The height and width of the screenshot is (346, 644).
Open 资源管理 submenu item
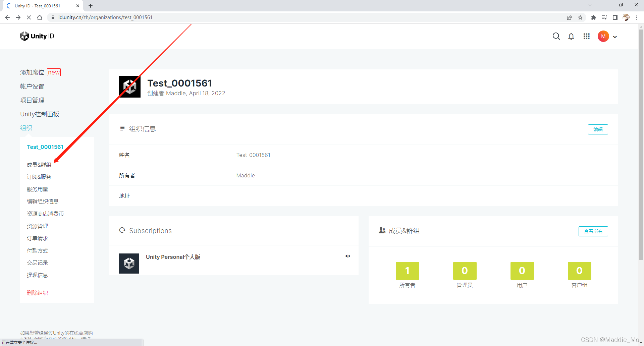point(37,226)
